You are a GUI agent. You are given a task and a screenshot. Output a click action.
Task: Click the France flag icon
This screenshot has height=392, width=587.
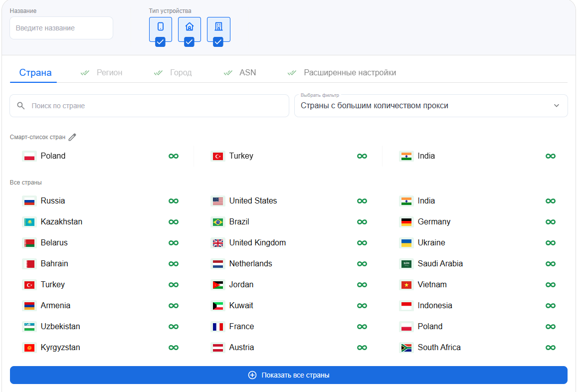click(x=218, y=327)
